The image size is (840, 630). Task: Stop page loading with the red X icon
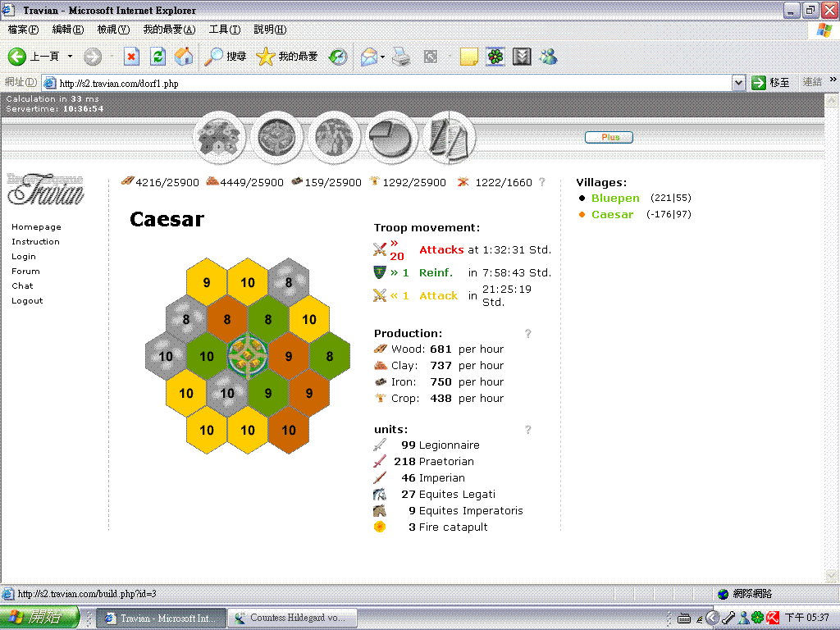131,57
